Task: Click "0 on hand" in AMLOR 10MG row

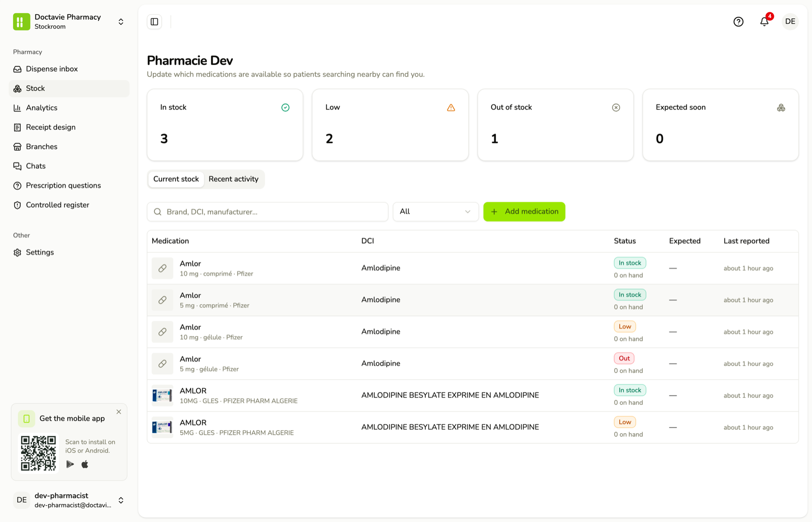Action: point(628,403)
